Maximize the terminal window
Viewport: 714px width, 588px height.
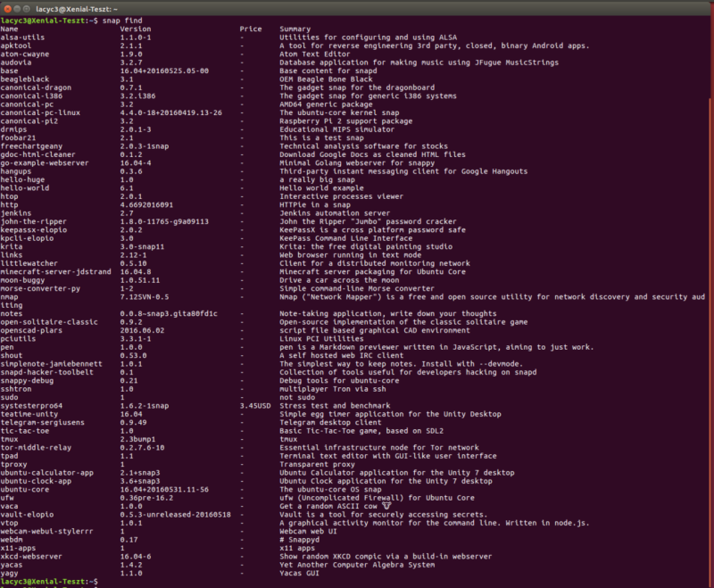(27, 9)
